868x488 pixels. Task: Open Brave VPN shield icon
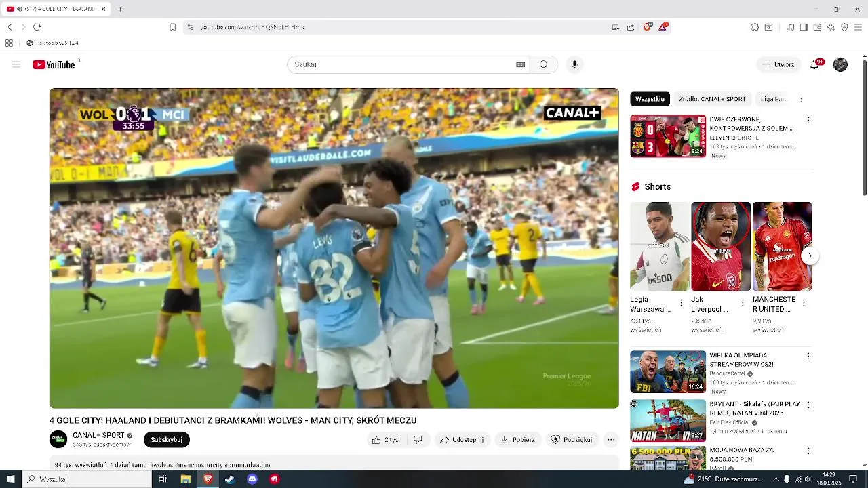tap(844, 27)
